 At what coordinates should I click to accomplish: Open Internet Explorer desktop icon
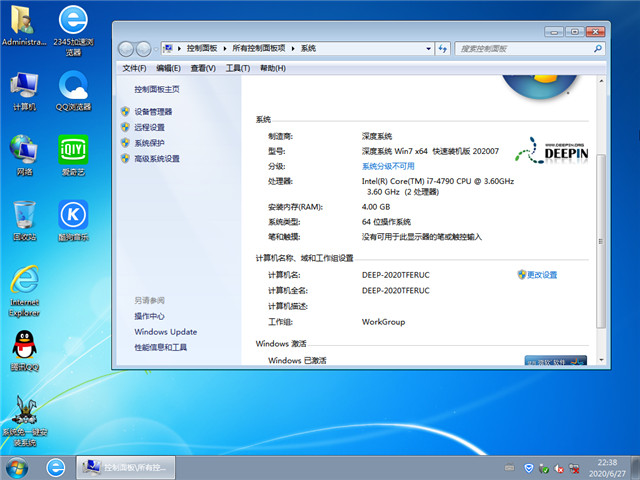point(24,291)
